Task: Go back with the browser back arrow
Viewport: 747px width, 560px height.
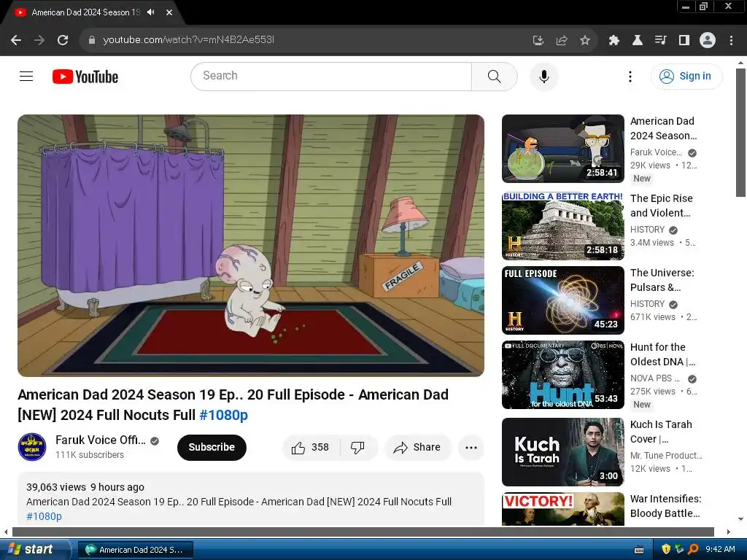Action: (x=16, y=40)
